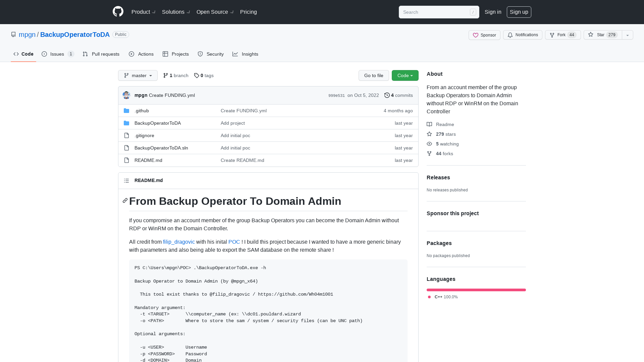The image size is (644, 362).
Task: Open the BackupOperatorToDA repository title link
Action: [x=75, y=35]
